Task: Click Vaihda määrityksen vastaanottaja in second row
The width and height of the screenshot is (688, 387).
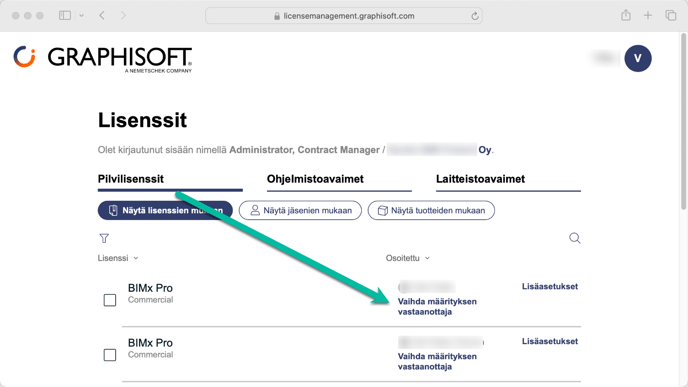Action: [437, 362]
